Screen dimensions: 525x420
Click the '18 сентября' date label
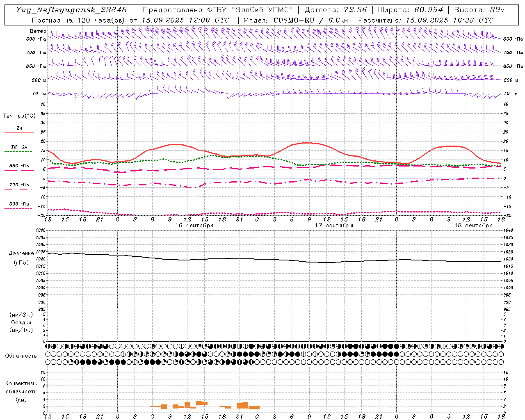473,226
